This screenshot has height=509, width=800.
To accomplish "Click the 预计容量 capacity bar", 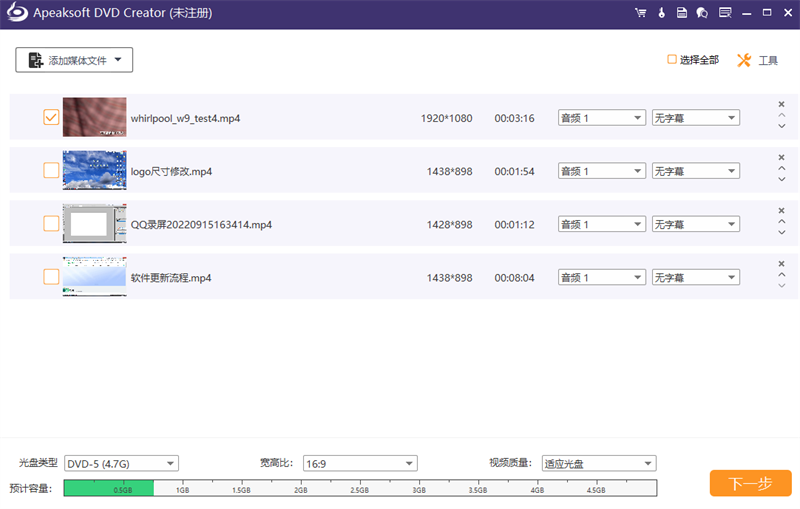I will [x=360, y=488].
